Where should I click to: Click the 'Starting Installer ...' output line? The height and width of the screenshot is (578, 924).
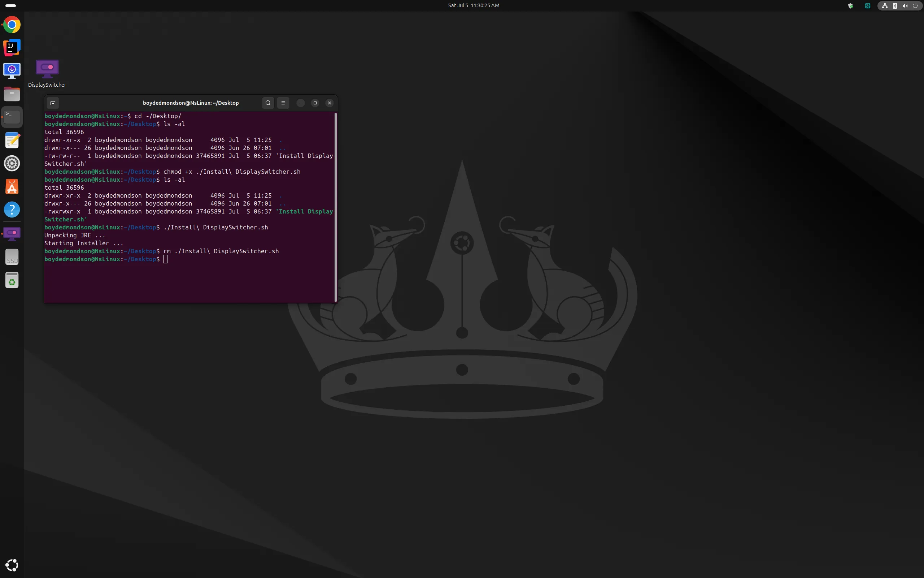click(x=84, y=243)
